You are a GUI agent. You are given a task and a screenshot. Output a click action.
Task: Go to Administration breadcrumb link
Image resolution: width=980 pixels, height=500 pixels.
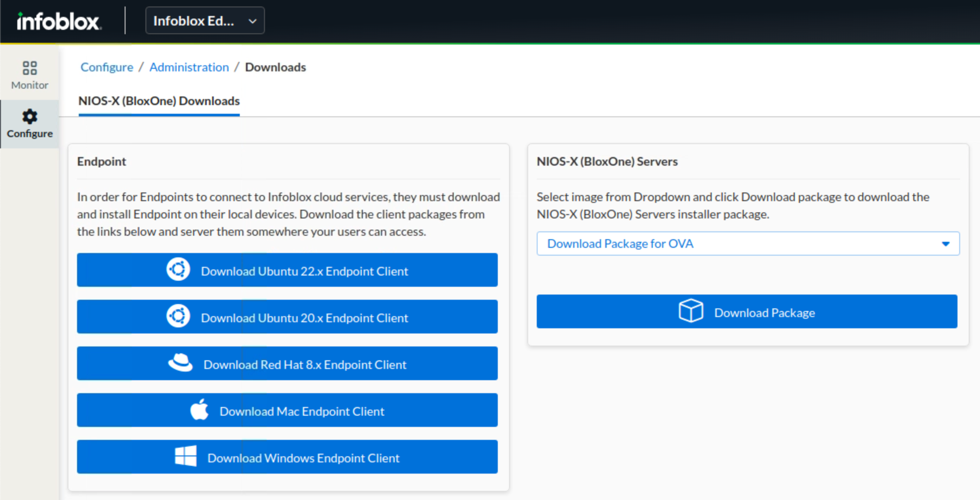189,67
